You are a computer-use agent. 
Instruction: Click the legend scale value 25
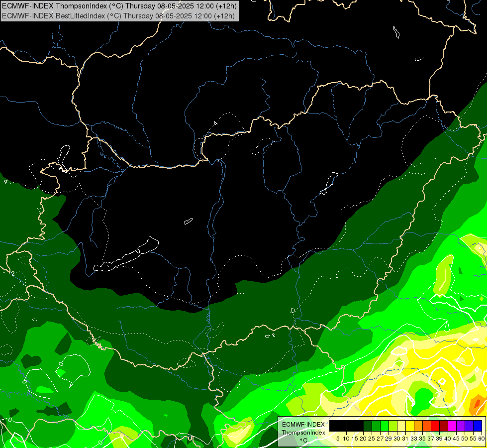pos(372,439)
